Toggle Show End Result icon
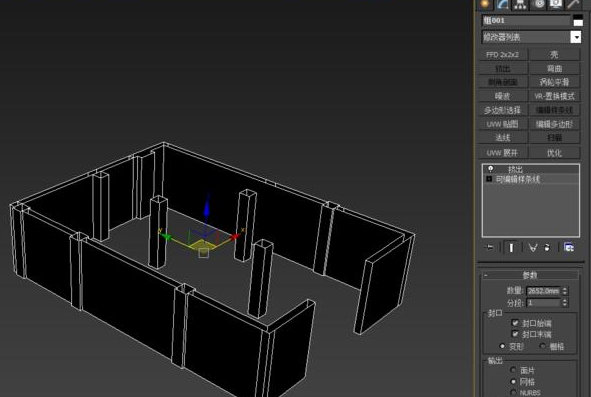The width and height of the screenshot is (591, 397). pyautogui.click(x=511, y=247)
